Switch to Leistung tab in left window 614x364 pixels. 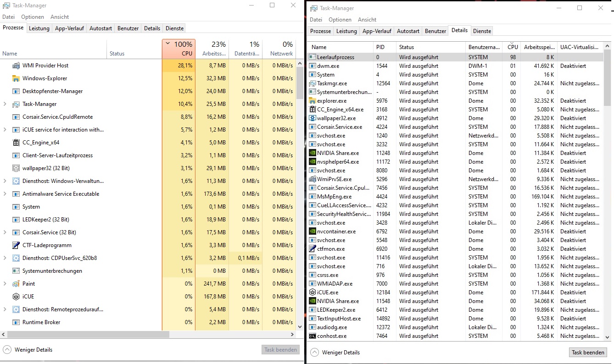pos(39,28)
